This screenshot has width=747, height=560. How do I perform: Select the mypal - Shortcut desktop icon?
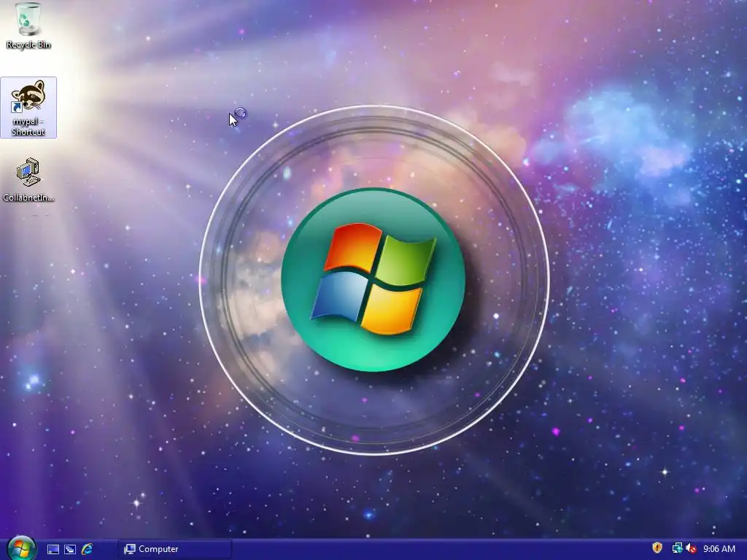(x=28, y=108)
